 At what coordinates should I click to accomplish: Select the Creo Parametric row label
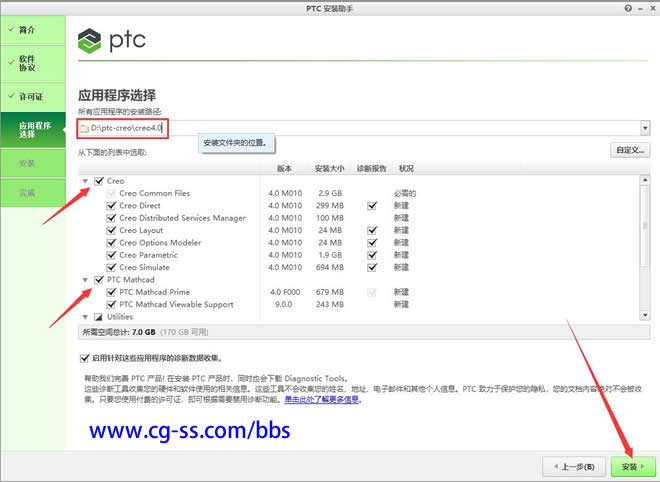[x=148, y=255]
